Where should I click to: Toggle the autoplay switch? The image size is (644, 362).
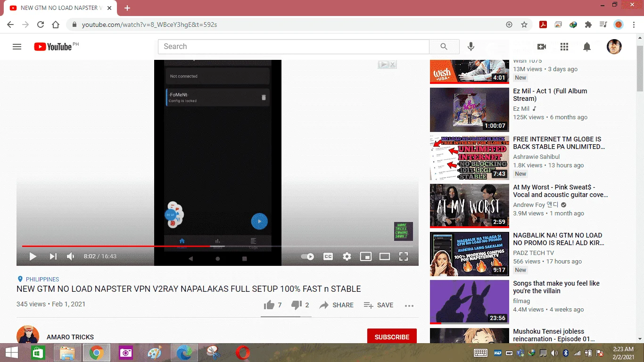point(307,256)
